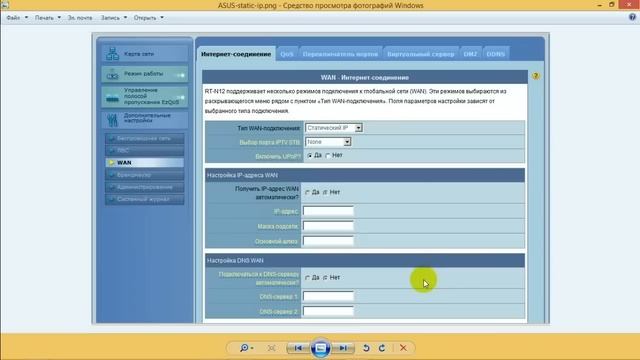This screenshot has width=640, height=360.
Task: Select Да for UPnP
Action: coord(310,156)
